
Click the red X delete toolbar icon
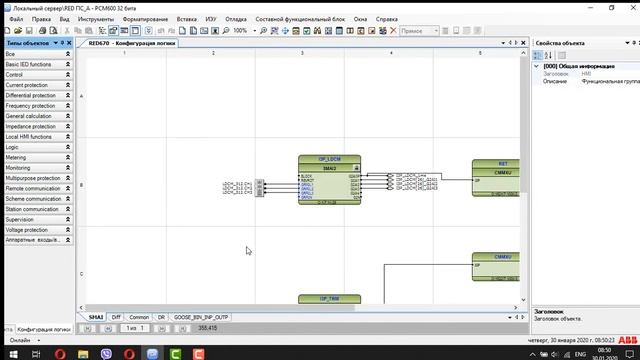tap(393, 31)
